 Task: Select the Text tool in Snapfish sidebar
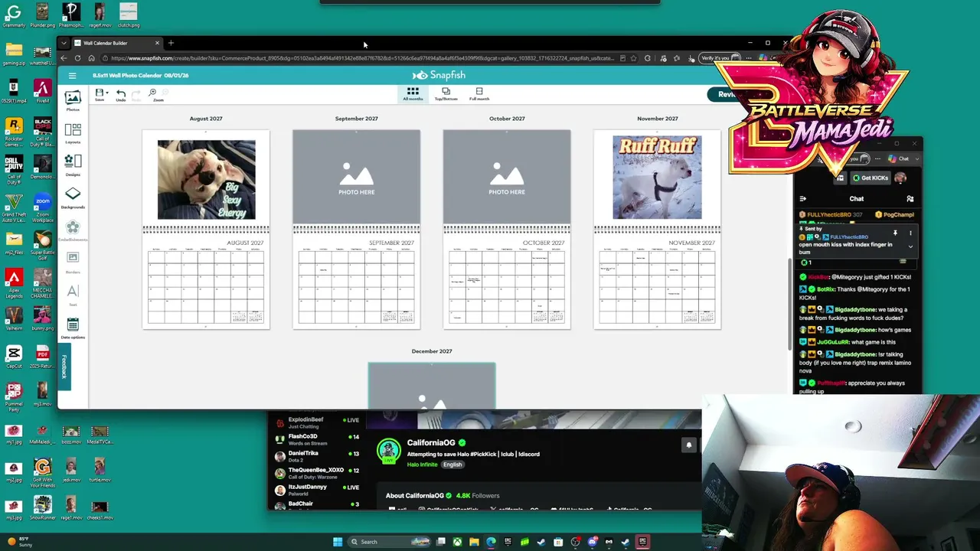(x=73, y=295)
